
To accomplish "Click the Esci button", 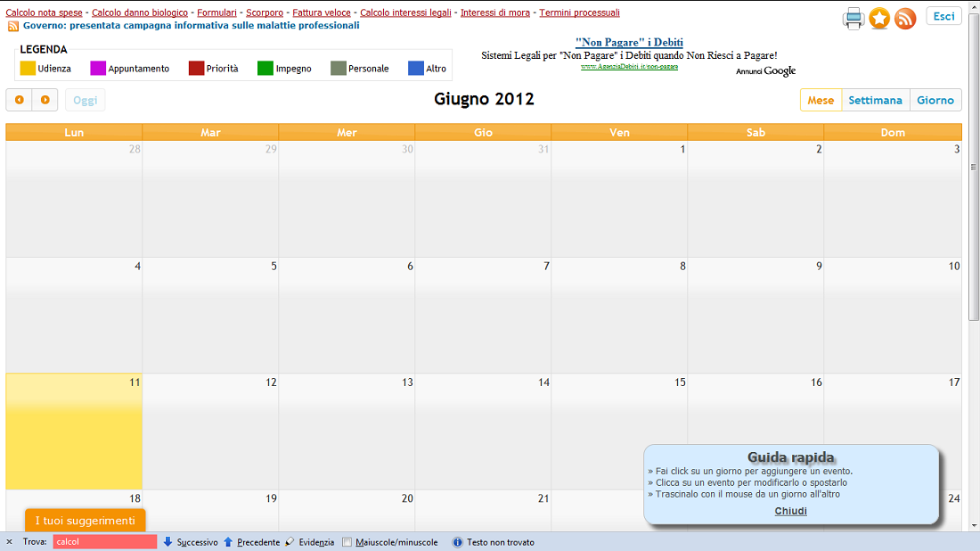I will coord(943,16).
